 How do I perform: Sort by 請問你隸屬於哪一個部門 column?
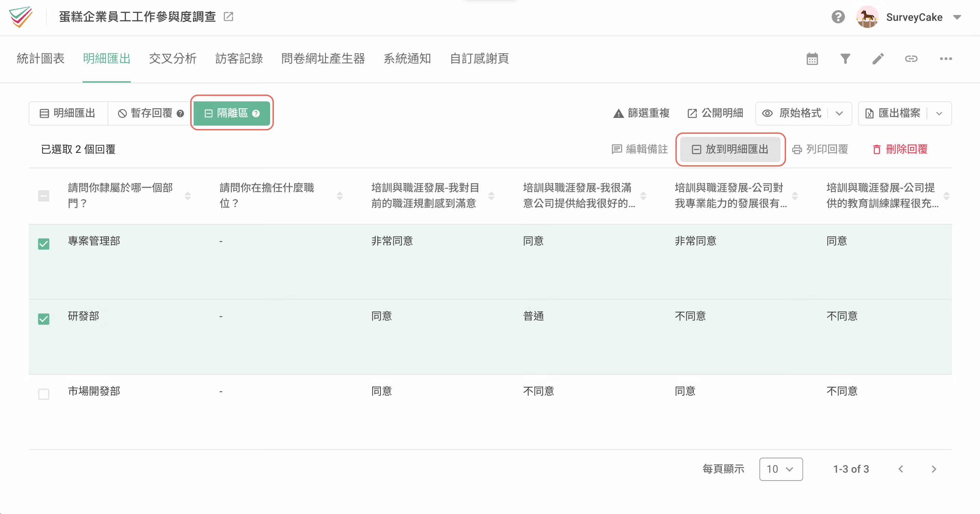point(187,196)
